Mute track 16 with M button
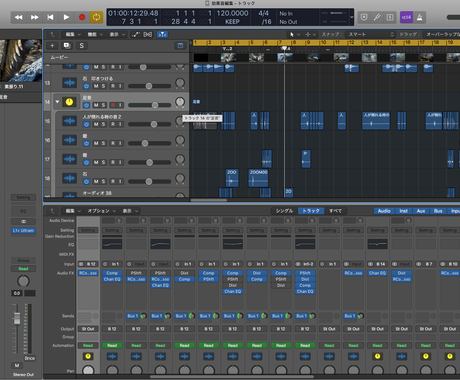The image size is (460, 380). (96, 143)
